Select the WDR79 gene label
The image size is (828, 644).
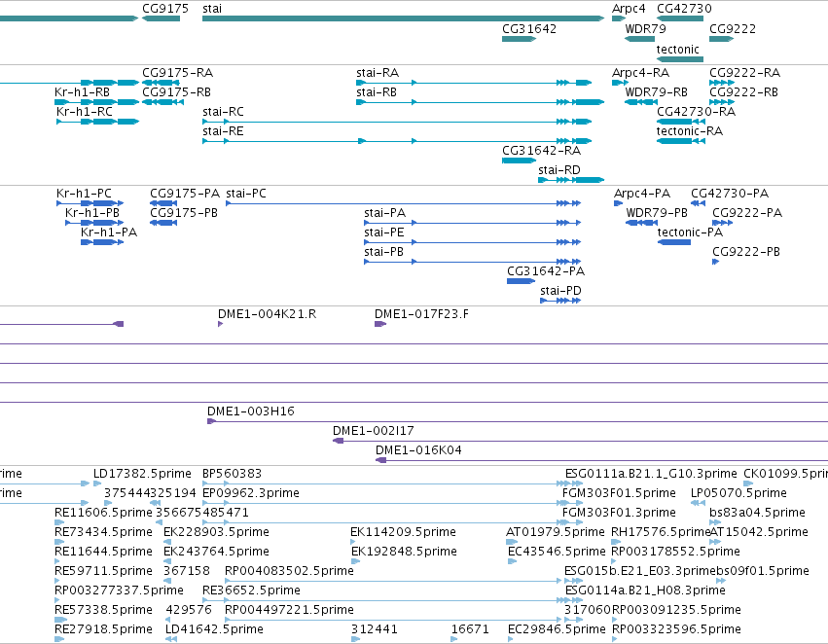(x=645, y=29)
